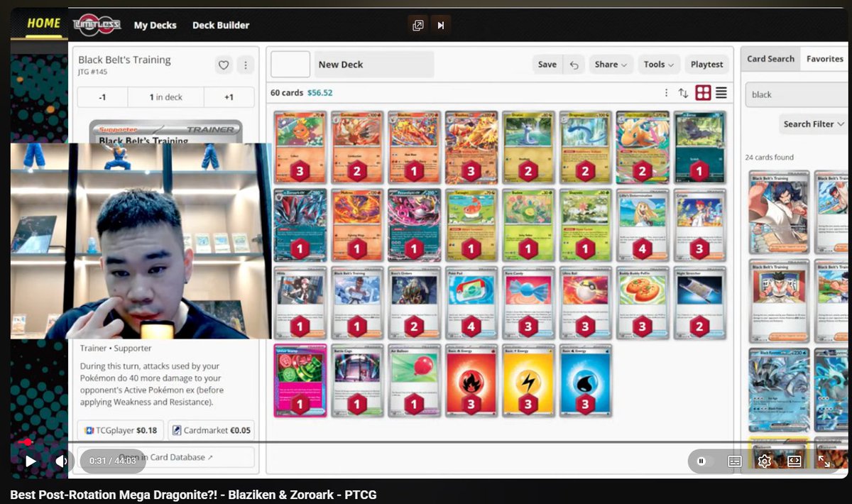
Task: Expand the Share dropdown
Action: coord(610,65)
